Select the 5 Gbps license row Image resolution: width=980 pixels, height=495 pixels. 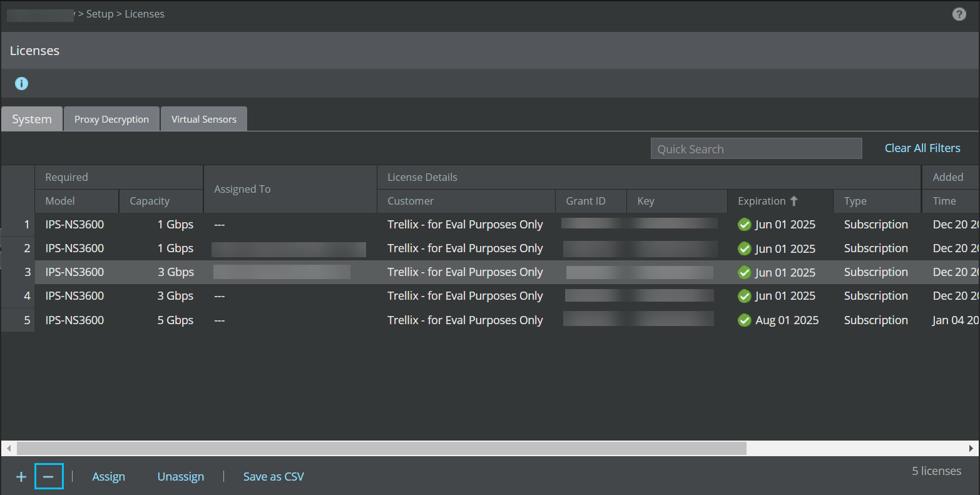tap(490, 320)
